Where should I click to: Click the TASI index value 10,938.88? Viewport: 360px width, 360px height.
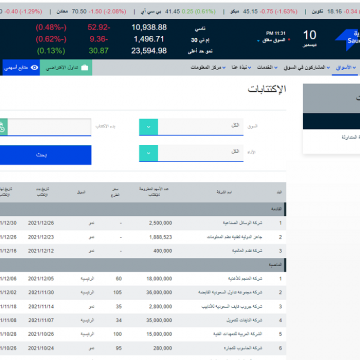click(x=149, y=28)
